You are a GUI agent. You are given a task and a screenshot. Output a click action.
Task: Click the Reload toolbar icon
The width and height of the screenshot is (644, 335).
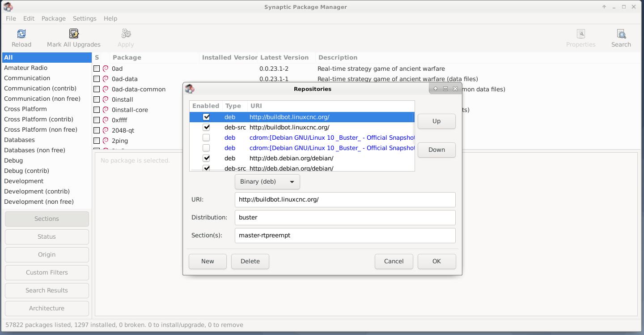coord(21,34)
